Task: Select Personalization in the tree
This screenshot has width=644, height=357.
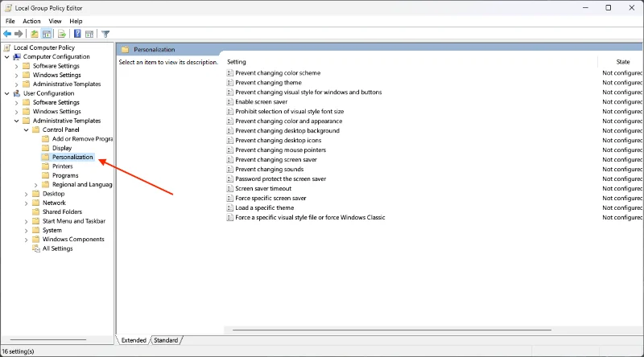Action: pos(72,157)
